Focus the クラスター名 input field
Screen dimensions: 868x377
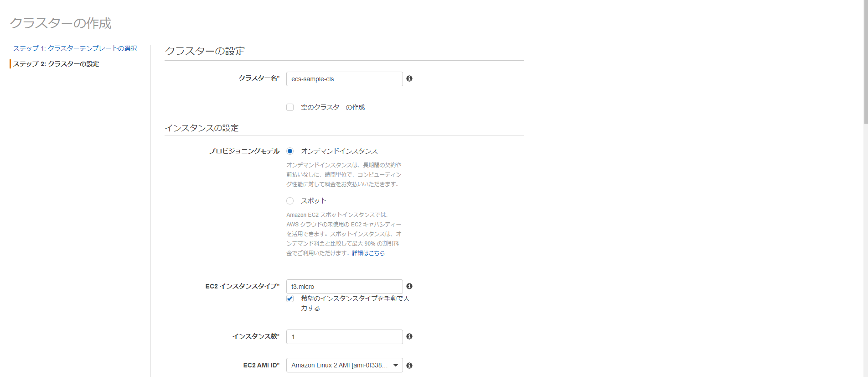click(x=344, y=79)
